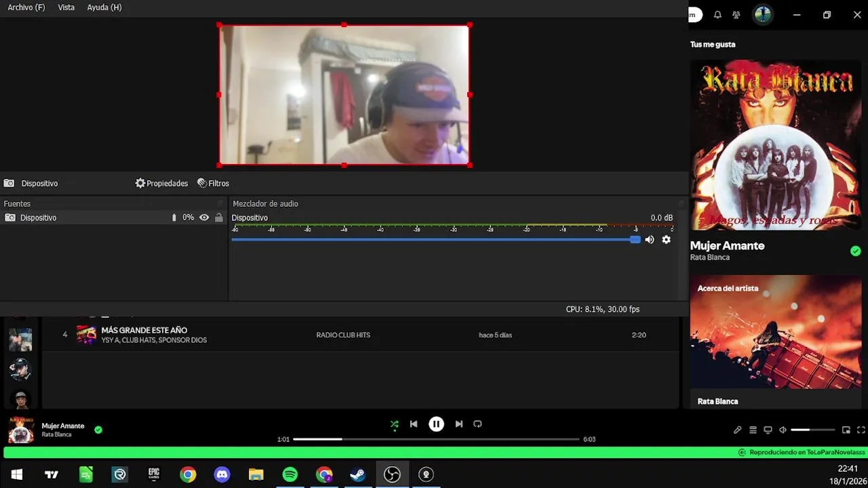Open Spotify notifications bell
The width and height of the screenshot is (868, 488).
pos(717,15)
